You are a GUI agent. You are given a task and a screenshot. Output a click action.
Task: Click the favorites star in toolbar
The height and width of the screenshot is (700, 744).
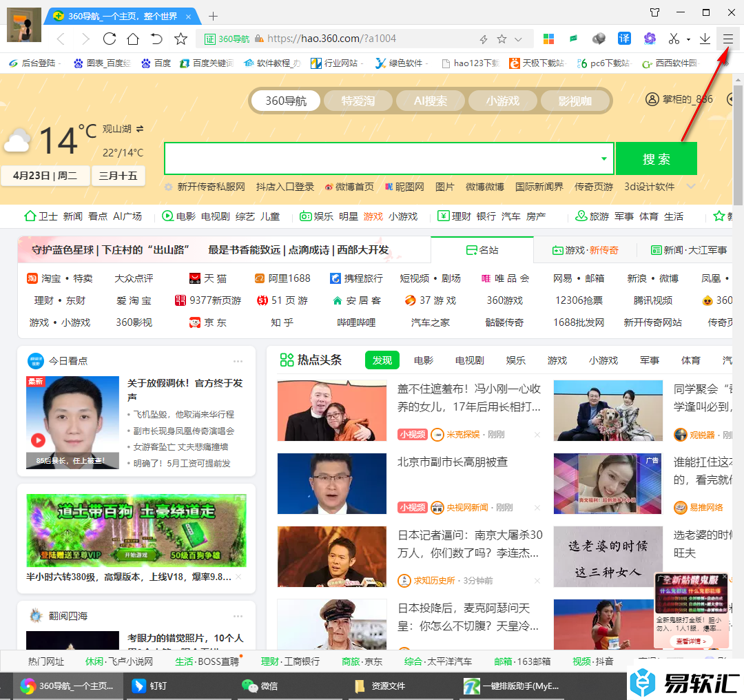click(x=180, y=39)
